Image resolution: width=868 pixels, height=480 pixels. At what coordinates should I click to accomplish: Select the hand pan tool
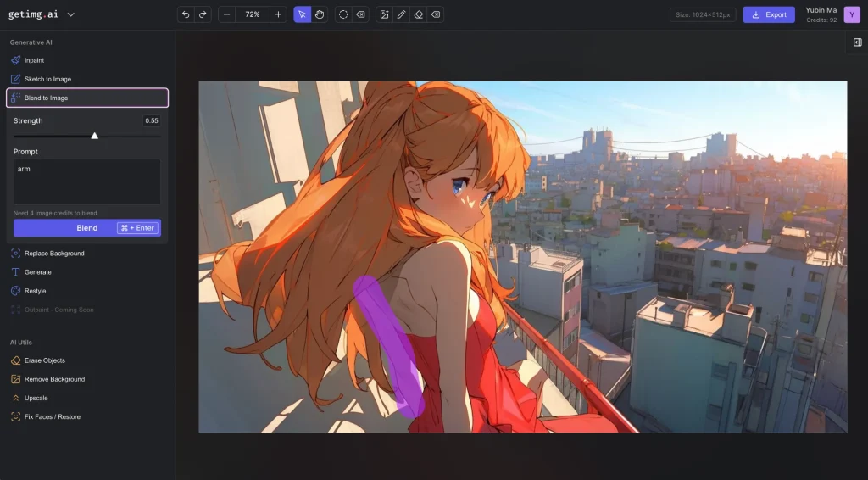[x=320, y=14]
